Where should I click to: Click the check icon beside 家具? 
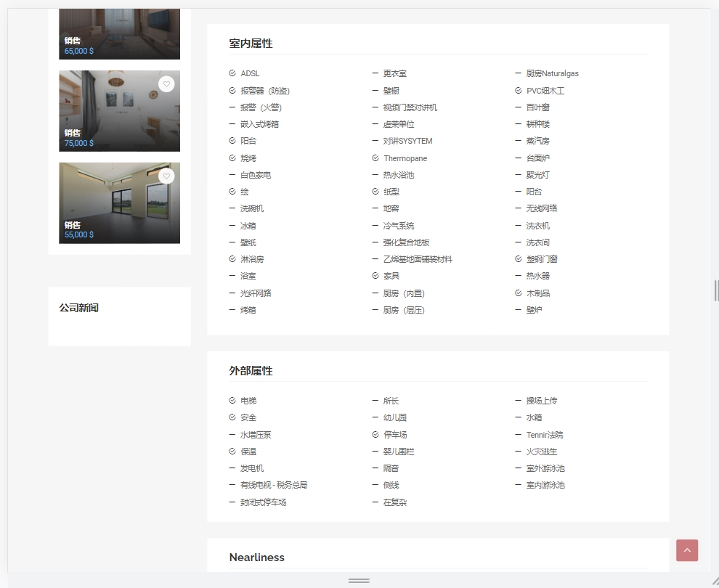coord(375,275)
